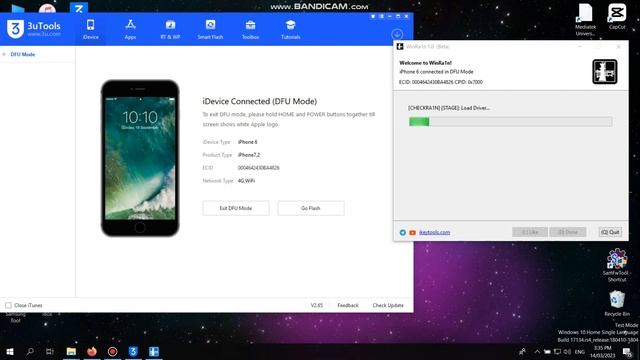This screenshot has height=360, width=640.
Task: Open the ikeytools.com link
Action: pos(434,232)
